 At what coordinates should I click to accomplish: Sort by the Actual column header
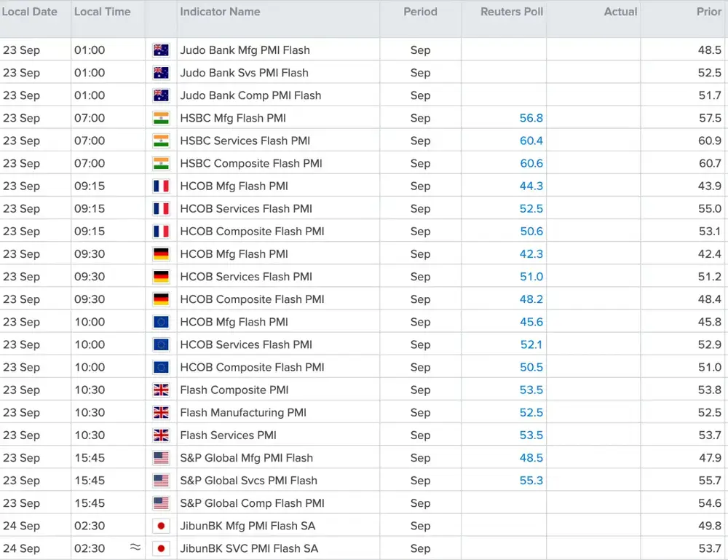[x=620, y=12]
